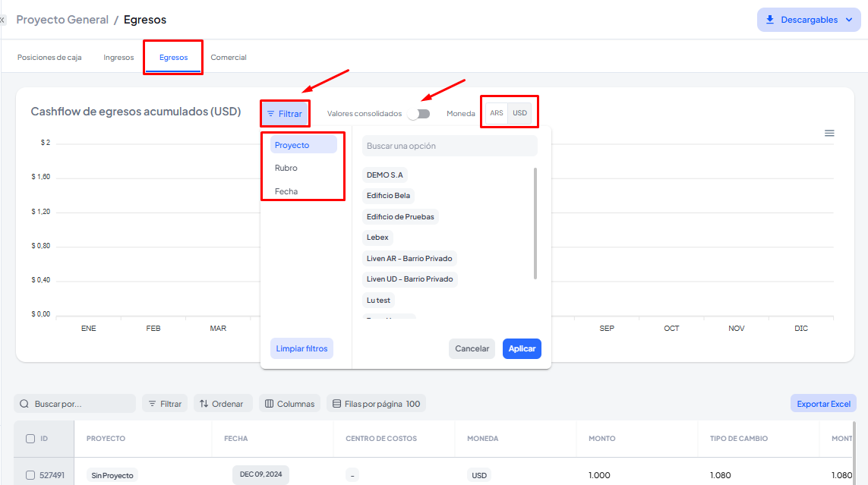Toggle the Valores consolidados switch
Viewport: 868px width, 485px height.
[418, 114]
